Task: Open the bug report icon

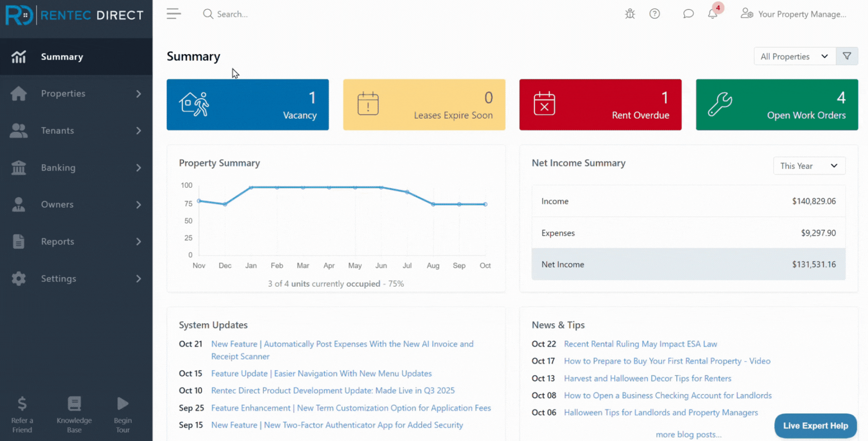Action: coord(630,14)
